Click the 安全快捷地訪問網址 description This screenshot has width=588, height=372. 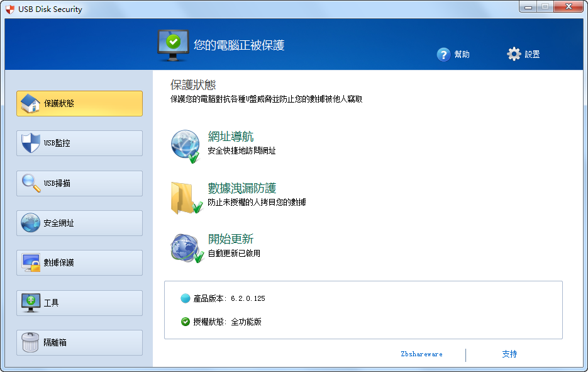[x=242, y=151]
